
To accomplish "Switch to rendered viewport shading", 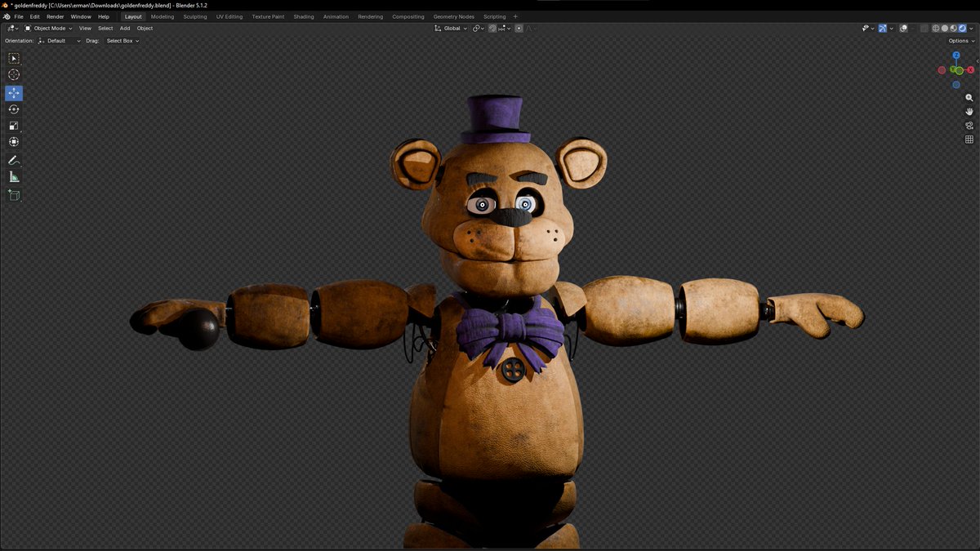I will [963, 29].
